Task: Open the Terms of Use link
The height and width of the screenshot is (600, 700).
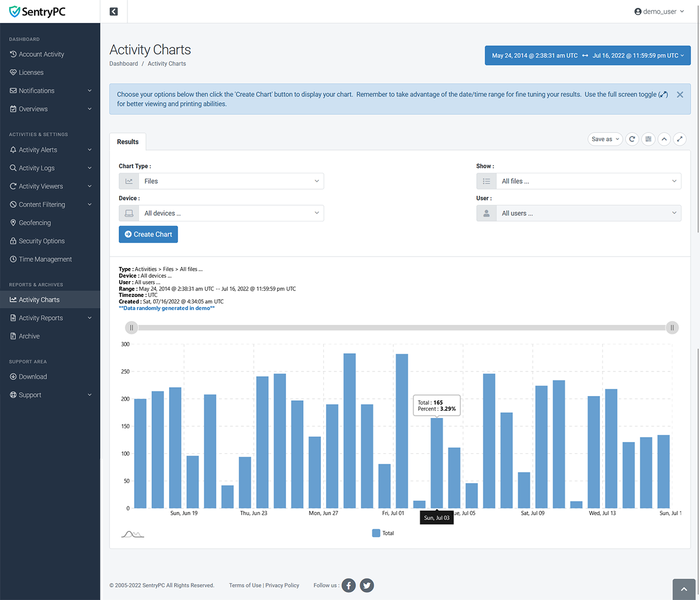Action: [x=245, y=585]
